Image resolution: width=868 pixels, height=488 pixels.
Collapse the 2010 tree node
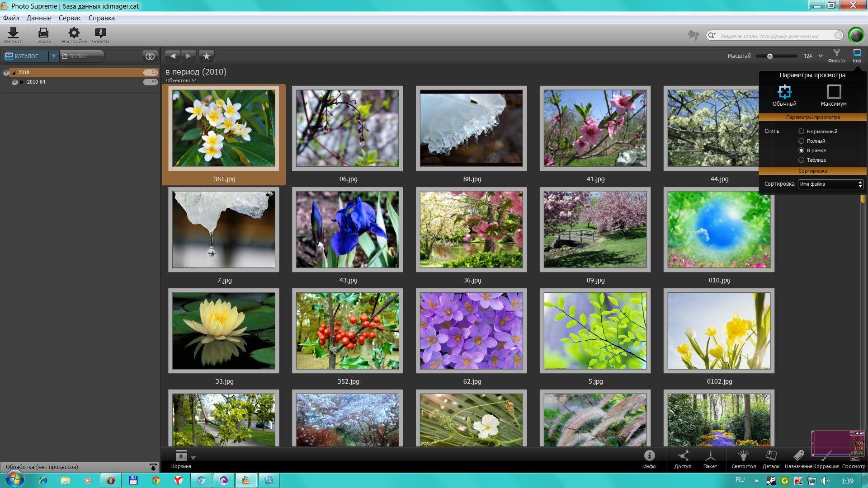tap(14, 72)
